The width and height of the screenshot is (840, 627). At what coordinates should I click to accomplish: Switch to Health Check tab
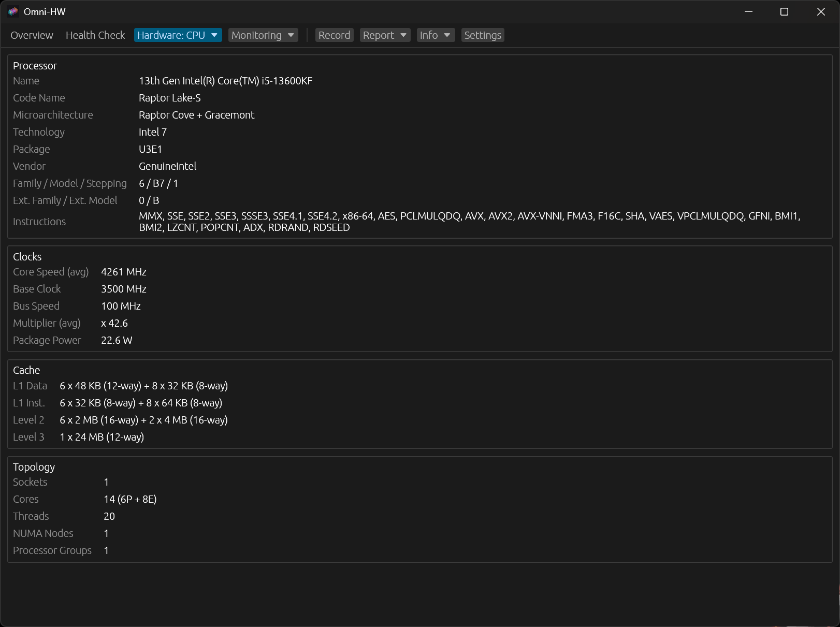tap(95, 35)
